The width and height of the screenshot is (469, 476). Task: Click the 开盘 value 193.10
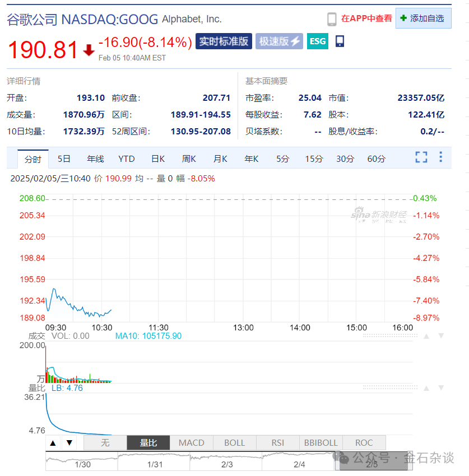pyautogui.click(x=91, y=98)
